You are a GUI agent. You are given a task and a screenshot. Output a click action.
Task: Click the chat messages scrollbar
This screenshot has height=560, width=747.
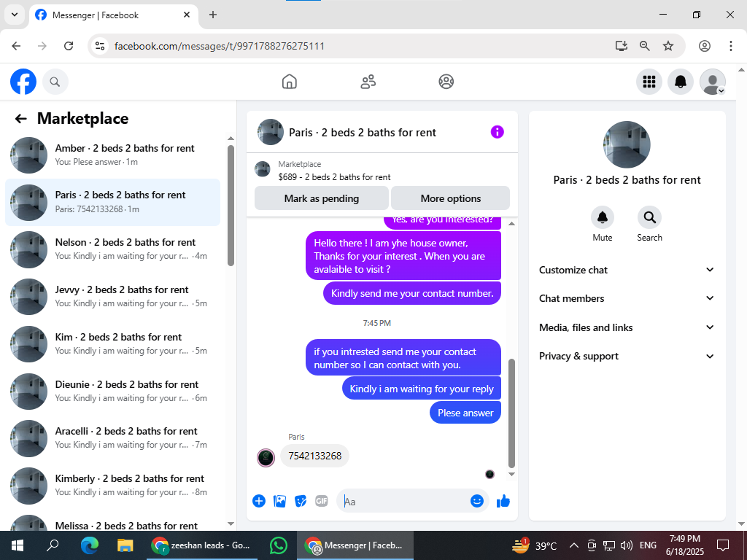pos(511,413)
